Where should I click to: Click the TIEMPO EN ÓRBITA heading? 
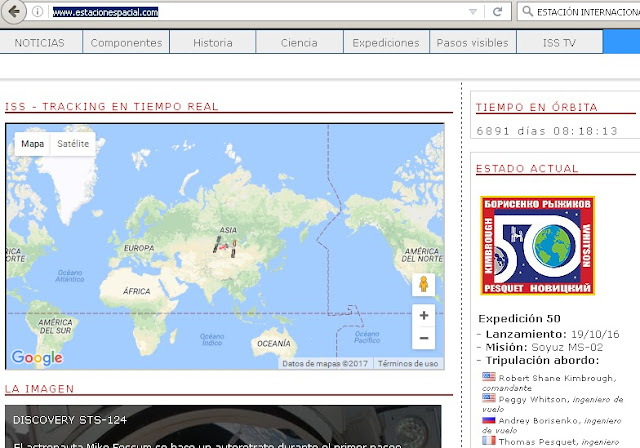pos(536,107)
